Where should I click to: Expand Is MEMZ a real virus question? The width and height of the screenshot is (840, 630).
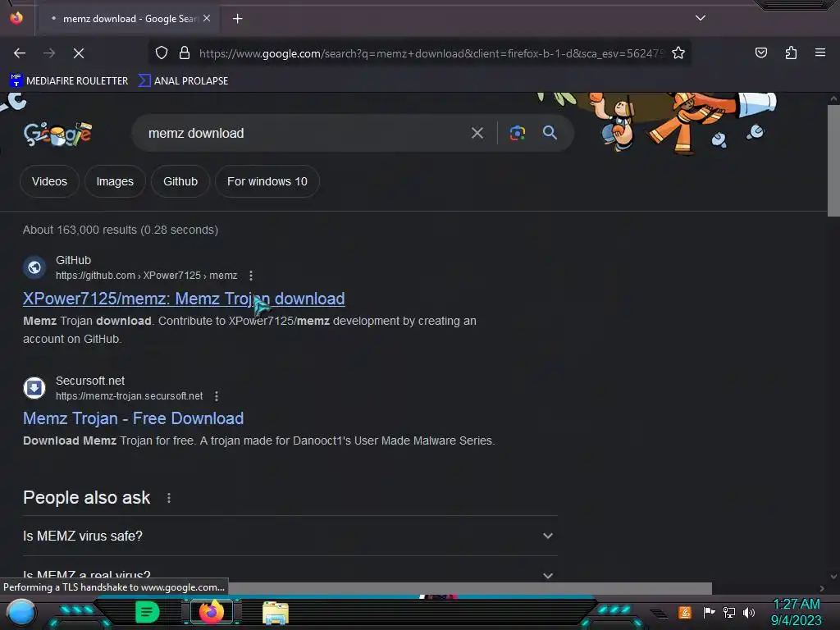tap(290, 573)
